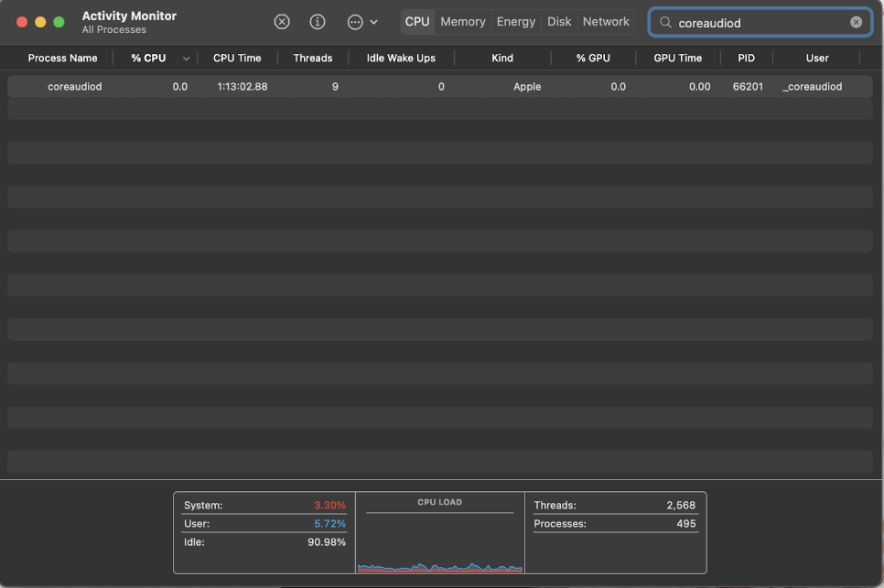This screenshot has width=884, height=588.
Task: Sort by Process Name column header
Action: click(62, 59)
